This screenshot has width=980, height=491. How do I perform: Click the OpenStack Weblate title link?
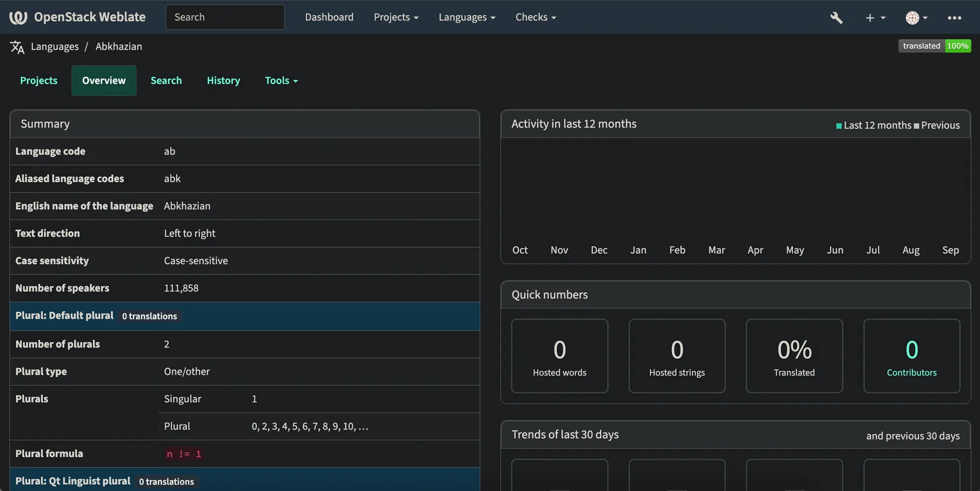pos(89,17)
